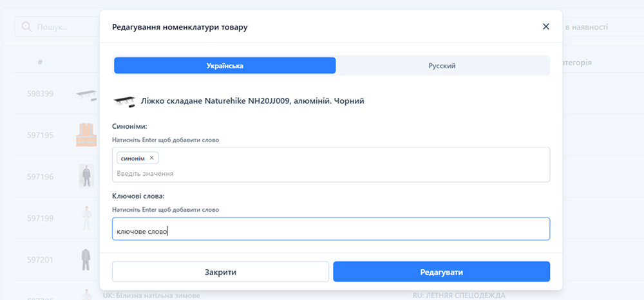Click the Закрити button
The image size is (644, 300).
(220, 272)
